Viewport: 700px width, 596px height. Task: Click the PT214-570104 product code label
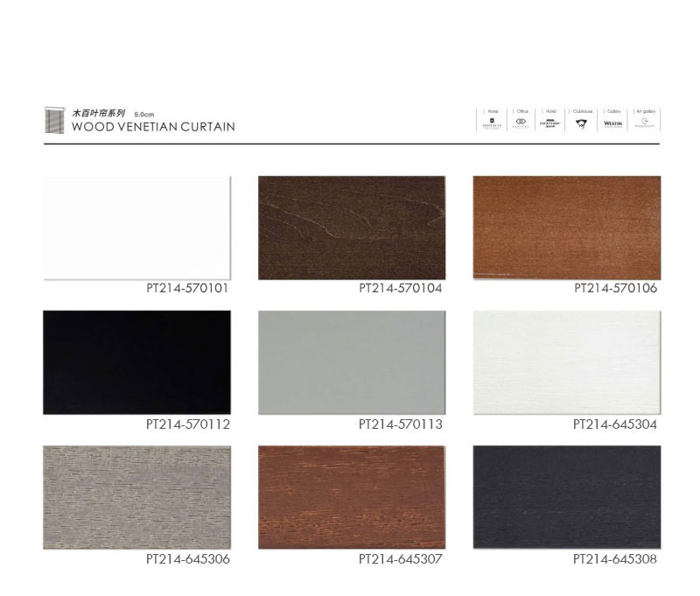point(401,288)
